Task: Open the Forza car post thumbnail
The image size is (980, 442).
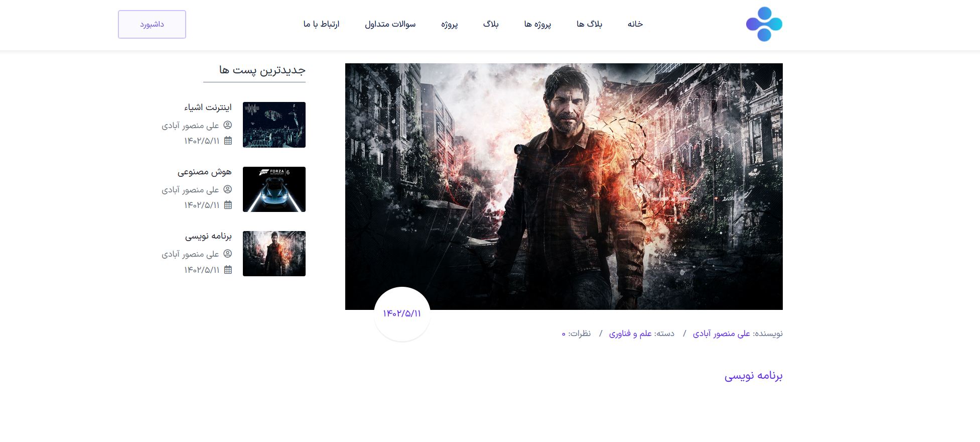Action: 274,189
